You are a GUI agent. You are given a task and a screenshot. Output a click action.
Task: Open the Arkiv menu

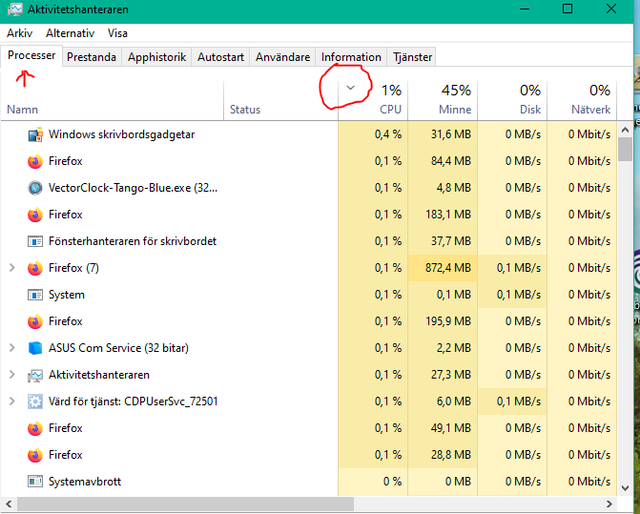point(20,33)
